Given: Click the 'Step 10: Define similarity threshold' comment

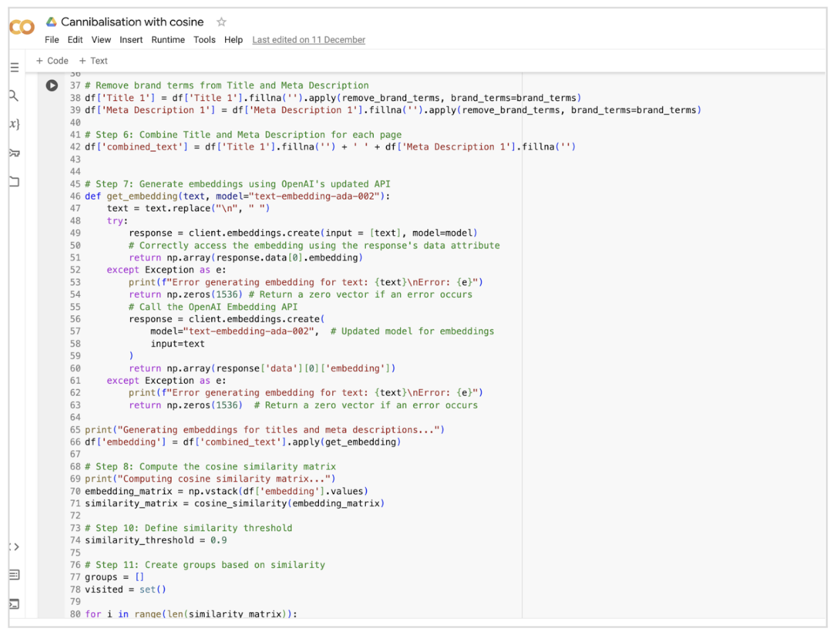Looking at the screenshot, I should pos(188,528).
